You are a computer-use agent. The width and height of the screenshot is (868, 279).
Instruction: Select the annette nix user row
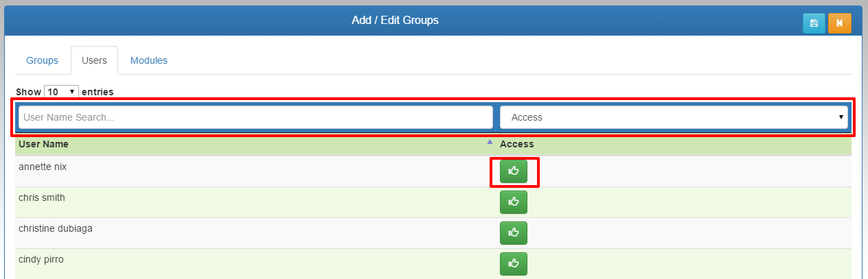pyautogui.click(x=43, y=167)
